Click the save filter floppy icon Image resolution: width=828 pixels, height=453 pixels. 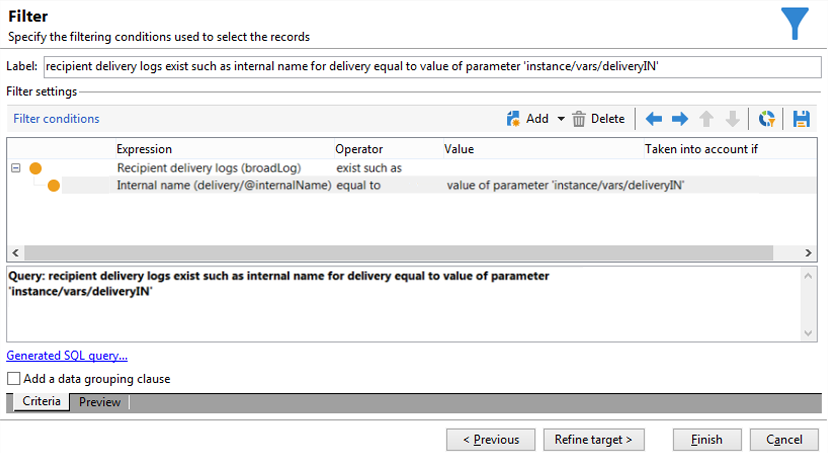pyautogui.click(x=801, y=119)
